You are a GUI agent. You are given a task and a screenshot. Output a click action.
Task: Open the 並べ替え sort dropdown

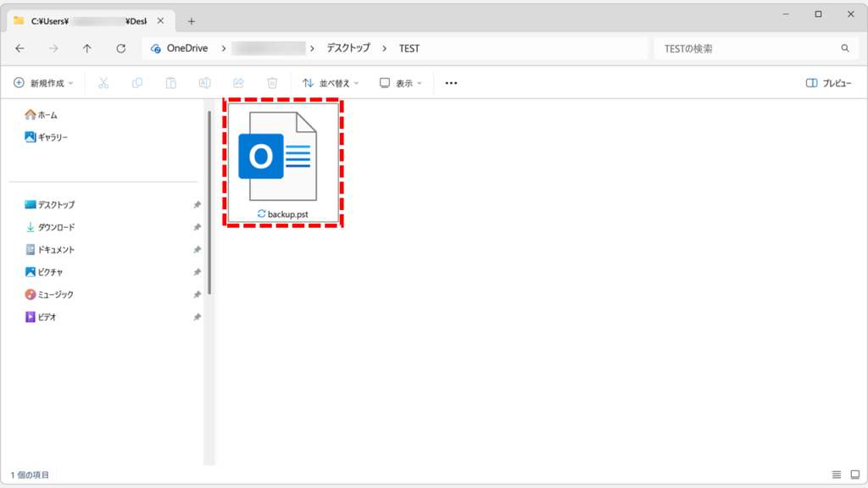(331, 82)
